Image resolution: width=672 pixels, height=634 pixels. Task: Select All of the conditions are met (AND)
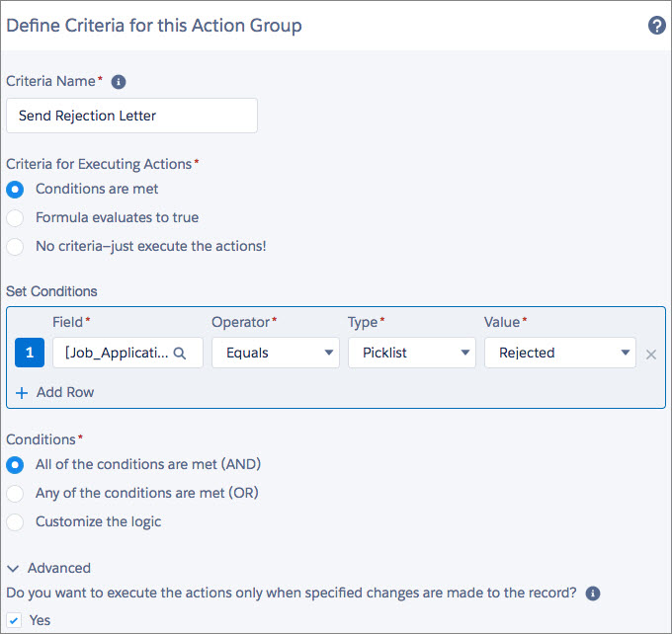(15, 465)
